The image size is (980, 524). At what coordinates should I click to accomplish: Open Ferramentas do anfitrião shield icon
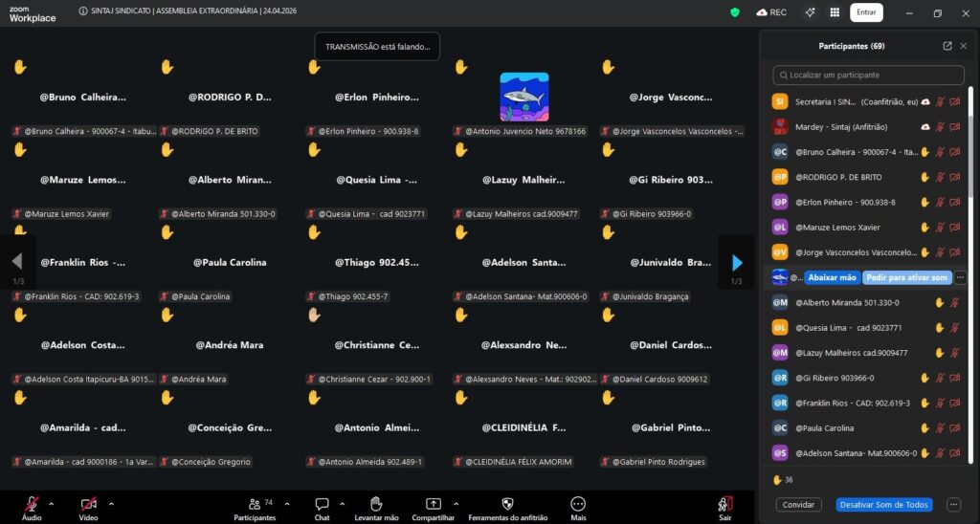click(x=507, y=503)
